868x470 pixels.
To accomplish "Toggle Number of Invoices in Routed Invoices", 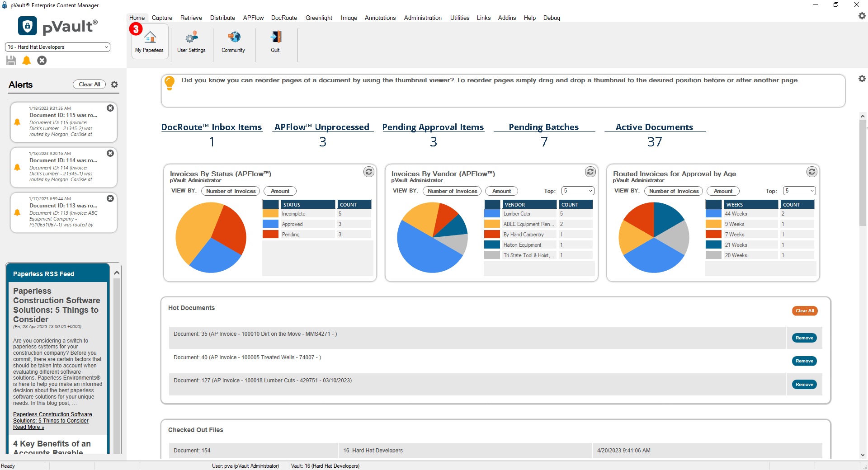I will coord(674,191).
